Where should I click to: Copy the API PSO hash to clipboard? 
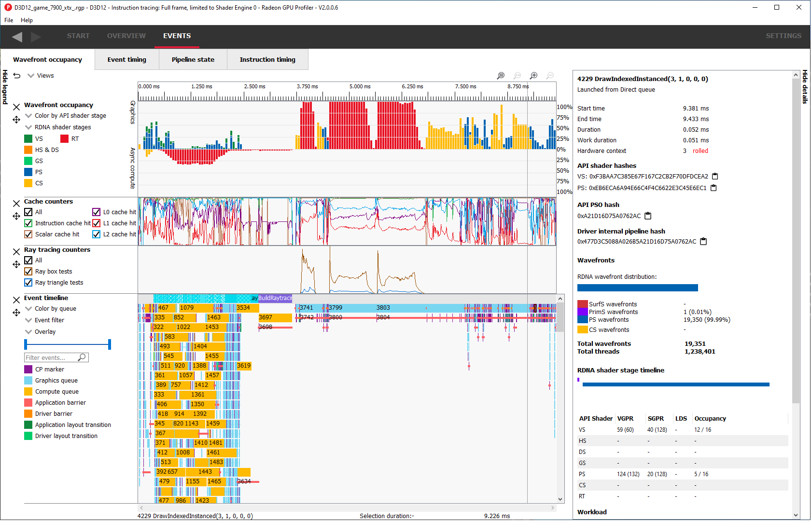[x=647, y=216]
